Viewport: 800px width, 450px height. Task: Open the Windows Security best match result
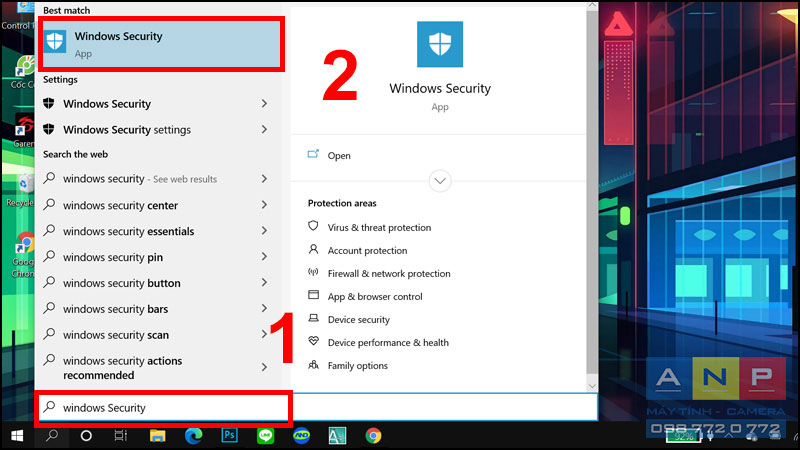click(x=161, y=44)
